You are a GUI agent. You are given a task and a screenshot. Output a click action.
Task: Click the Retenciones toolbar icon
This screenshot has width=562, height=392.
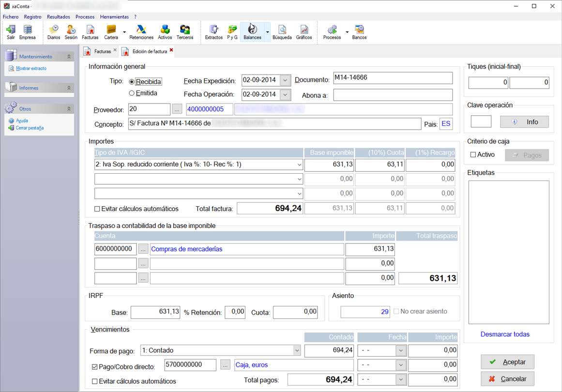click(141, 32)
